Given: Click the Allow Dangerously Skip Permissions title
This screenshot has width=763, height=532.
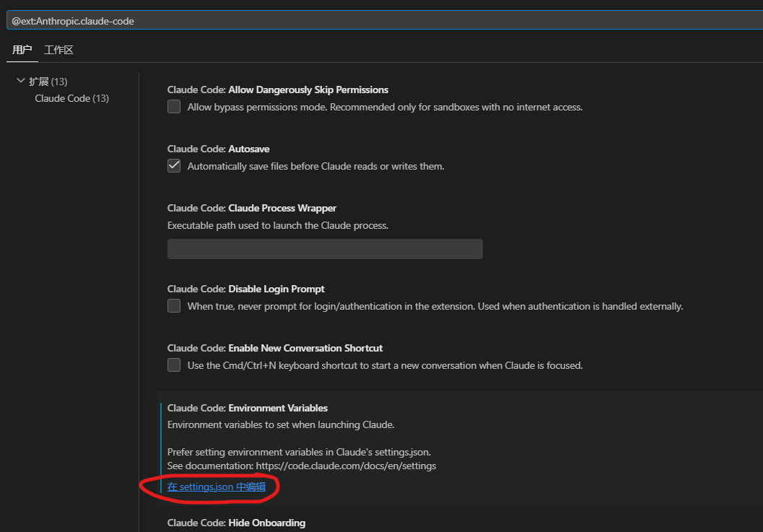Looking at the screenshot, I should (x=278, y=90).
